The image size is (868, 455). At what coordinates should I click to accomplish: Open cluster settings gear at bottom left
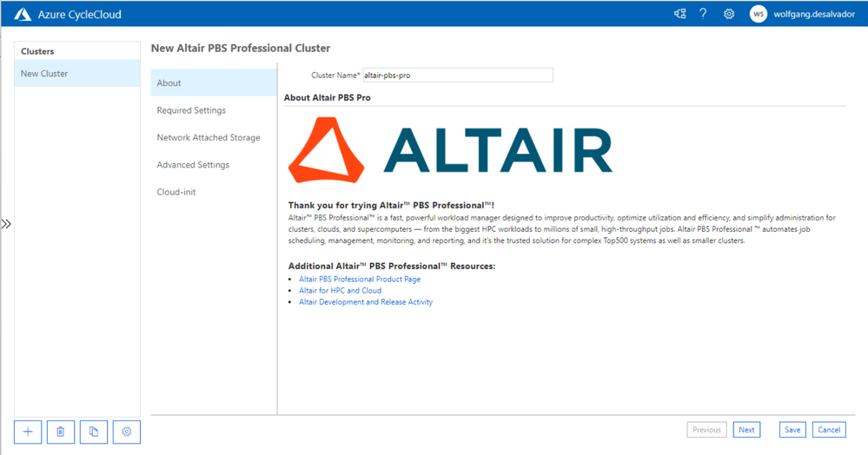127,432
